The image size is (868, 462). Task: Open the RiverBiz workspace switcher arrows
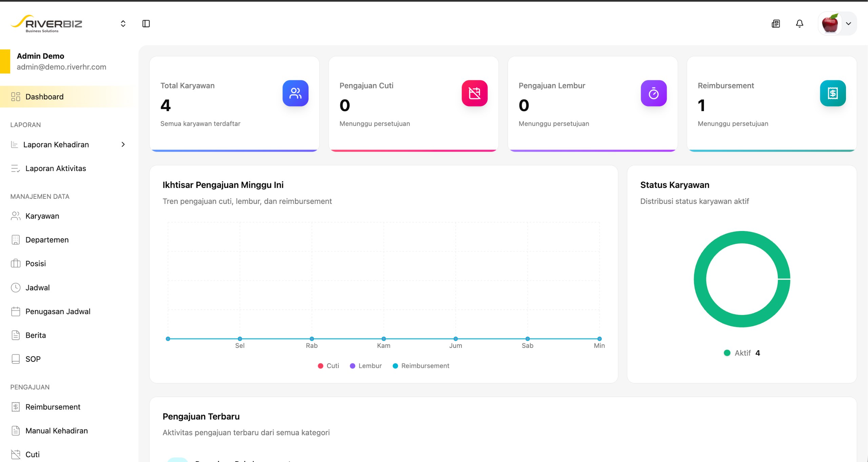(x=123, y=24)
